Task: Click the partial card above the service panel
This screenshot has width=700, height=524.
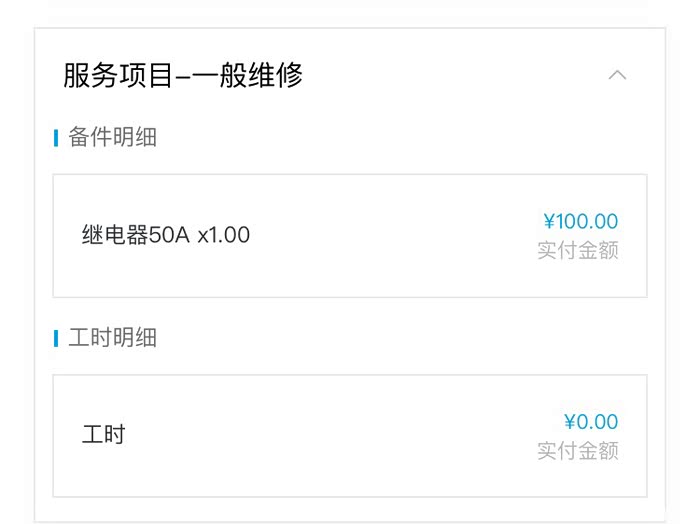Action: [x=350, y=5]
